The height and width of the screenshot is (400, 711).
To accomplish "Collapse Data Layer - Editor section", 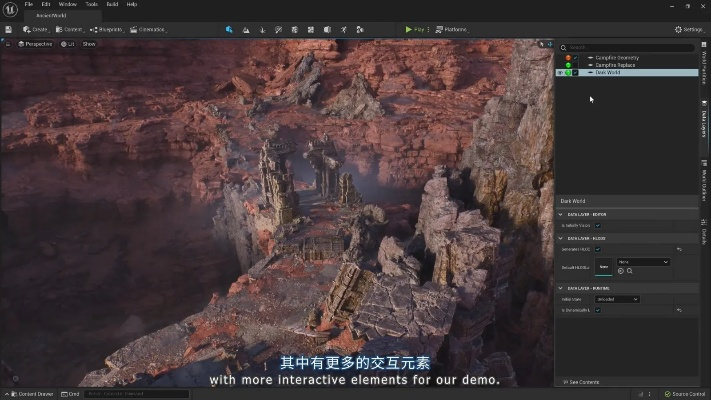I will click(x=560, y=215).
